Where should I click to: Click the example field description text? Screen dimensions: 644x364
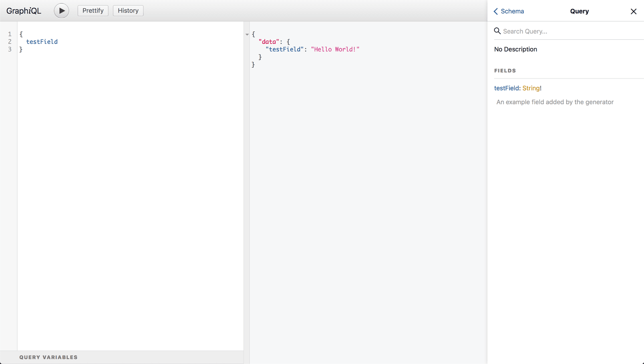tap(555, 102)
